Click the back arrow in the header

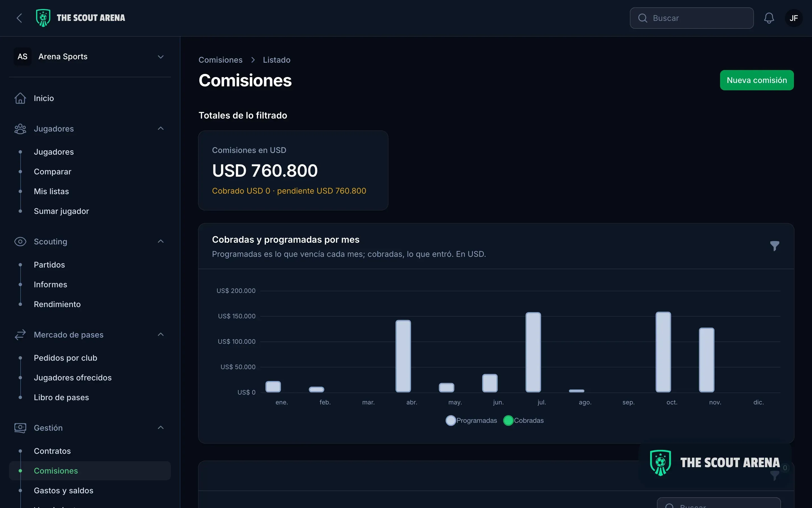(19, 18)
